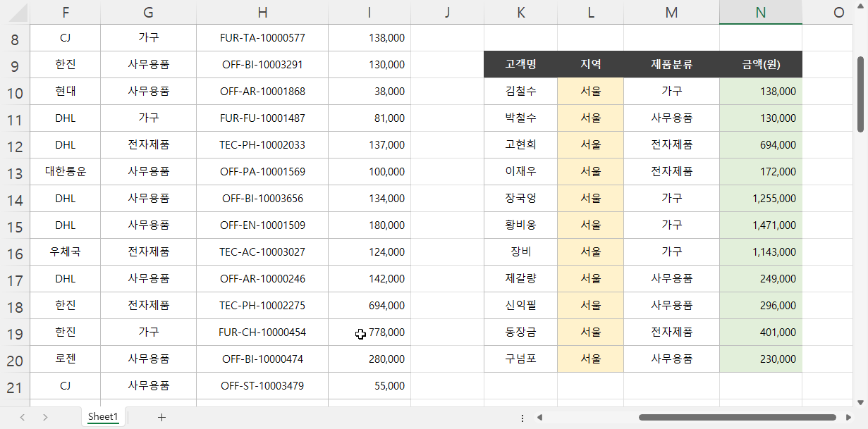The width and height of the screenshot is (868, 429).
Task: Click the 지역 table header cell
Action: click(590, 65)
